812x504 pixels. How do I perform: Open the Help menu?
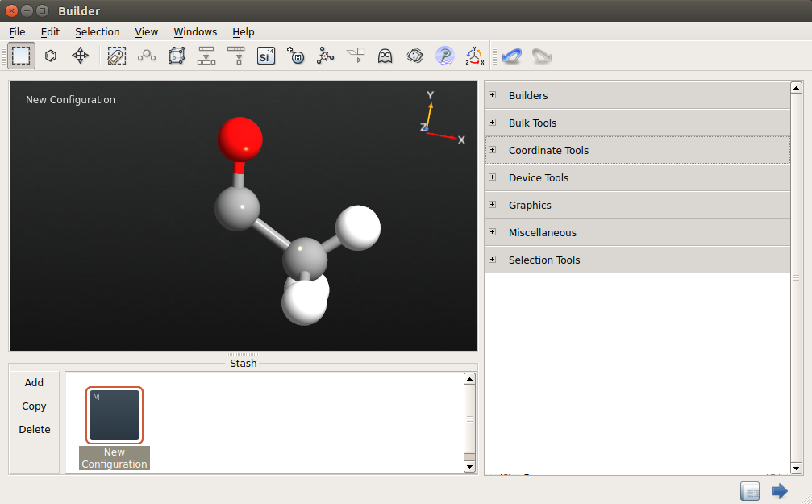click(x=244, y=32)
